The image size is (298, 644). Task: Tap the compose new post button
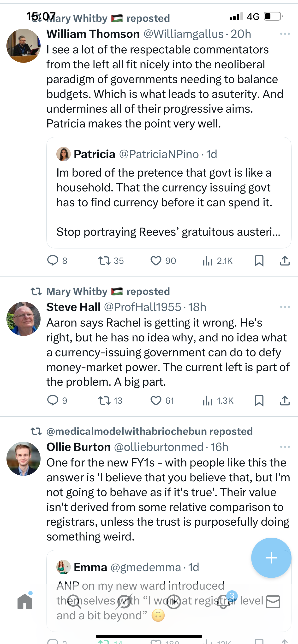click(x=271, y=558)
